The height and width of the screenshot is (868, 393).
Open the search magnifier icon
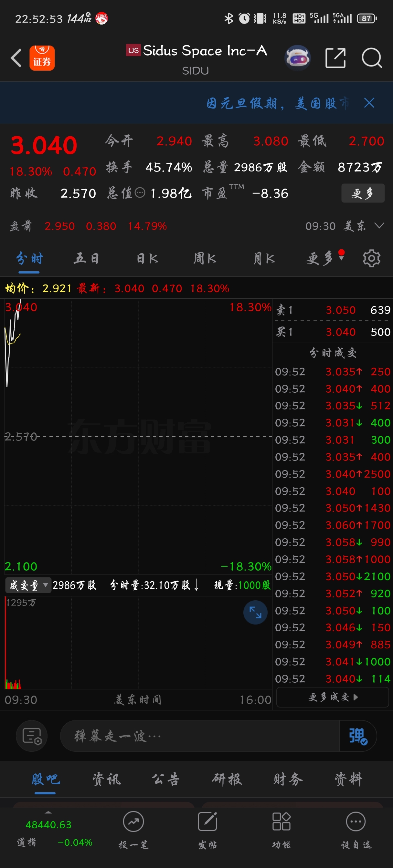[372, 58]
